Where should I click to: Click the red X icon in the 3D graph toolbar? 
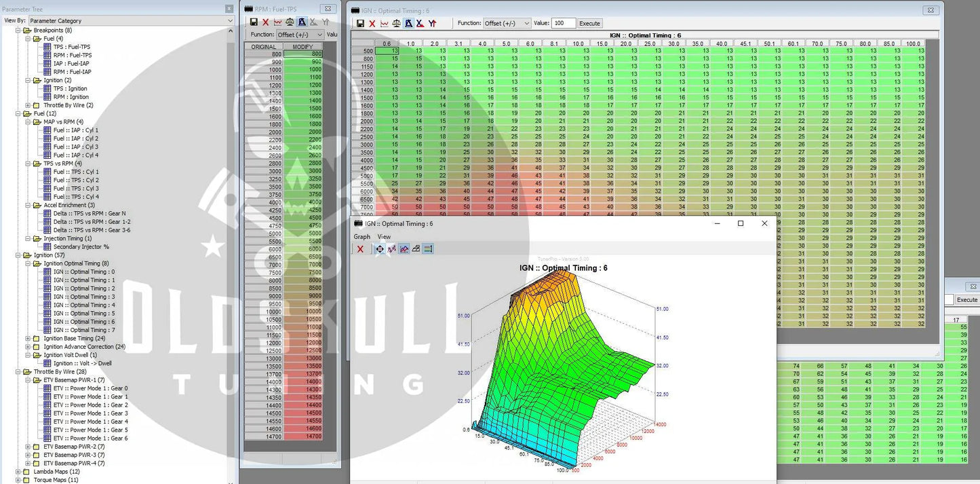(x=360, y=249)
